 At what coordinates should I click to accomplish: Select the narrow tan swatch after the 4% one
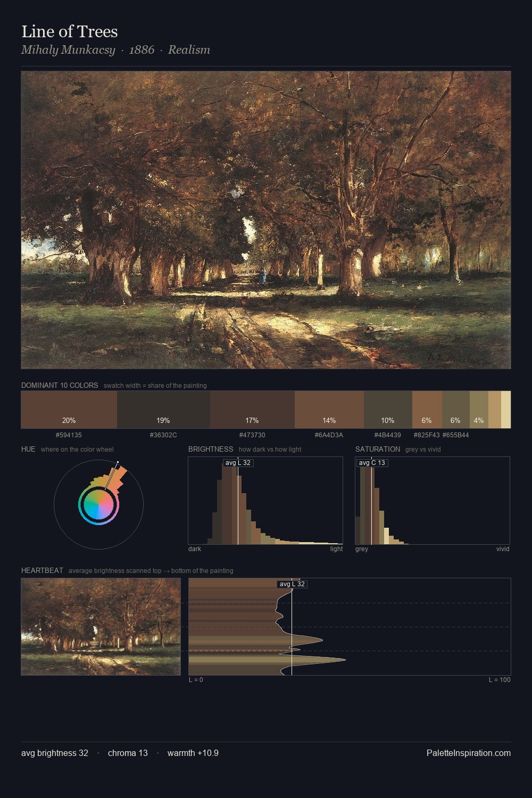click(495, 410)
